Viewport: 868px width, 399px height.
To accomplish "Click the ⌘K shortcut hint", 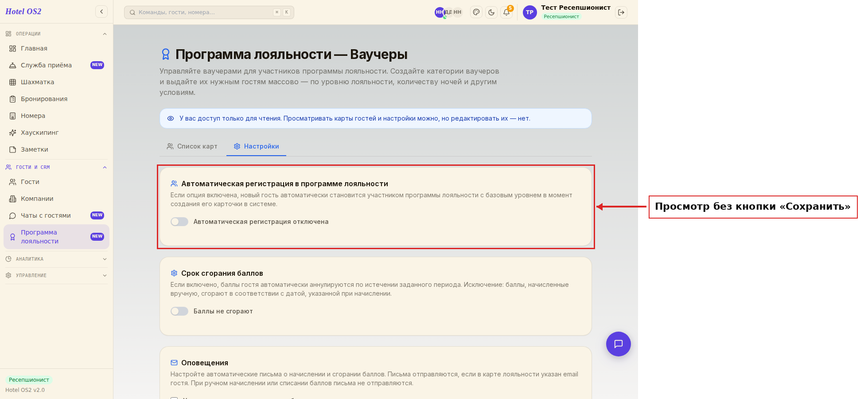I will [282, 12].
